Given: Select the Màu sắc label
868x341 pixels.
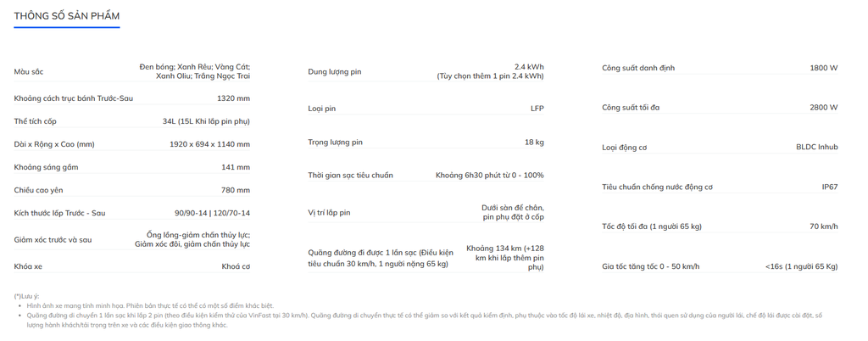Looking at the screenshot, I should [29, 71].
